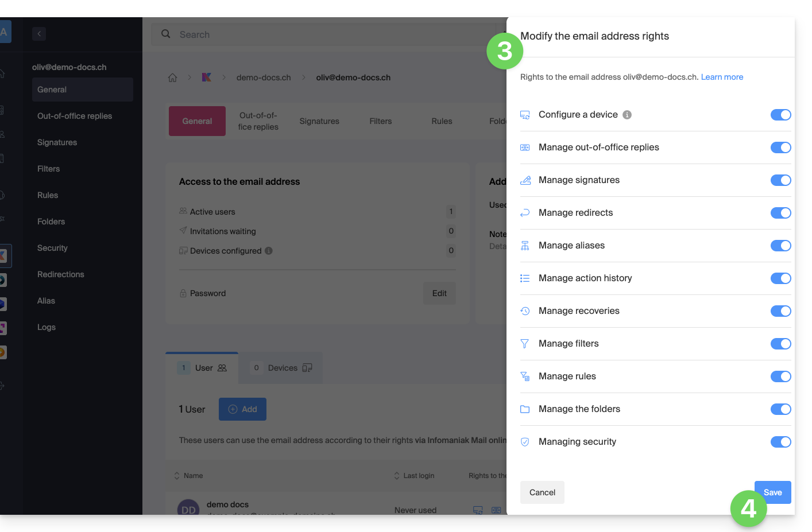Click the oliv@demo-docs.ch breadcrumb
This screenshot has height=532, width=812.
(353, 77)
